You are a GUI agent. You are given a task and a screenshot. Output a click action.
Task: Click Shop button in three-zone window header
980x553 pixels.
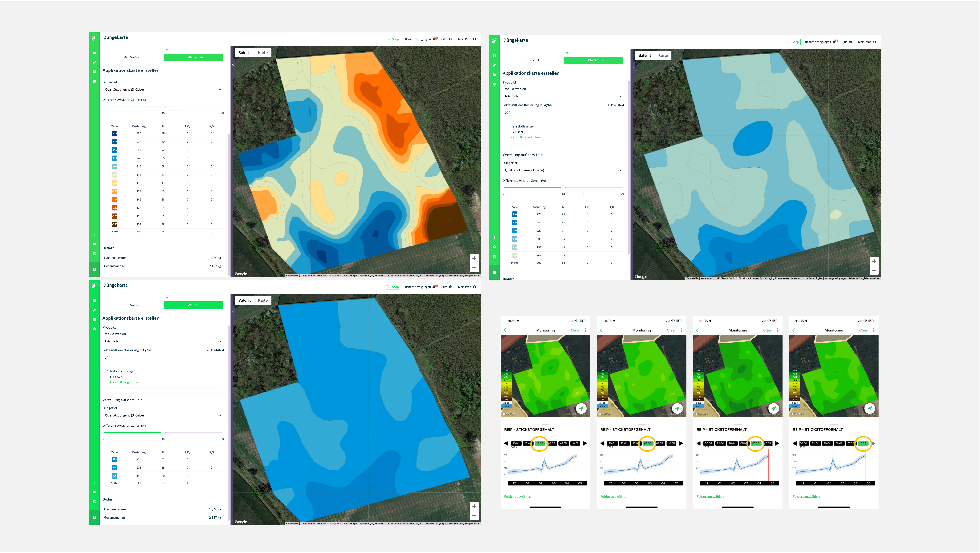393,287
